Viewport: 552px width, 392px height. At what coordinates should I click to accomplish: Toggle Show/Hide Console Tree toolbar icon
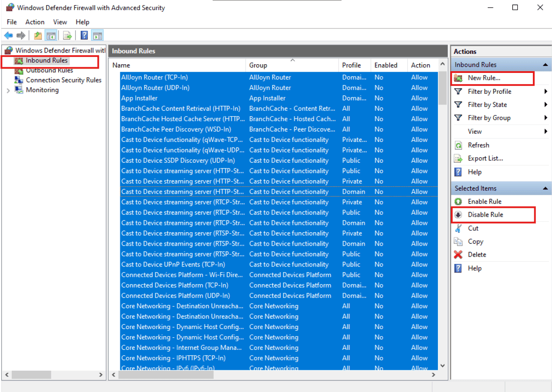pos(51,36)
